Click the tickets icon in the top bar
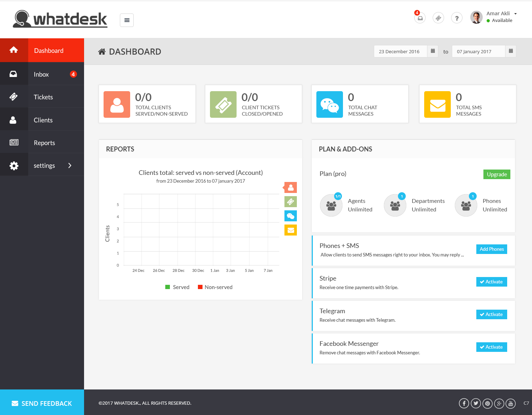Screen dimensions: 532x415 click(x=438, y=18)
